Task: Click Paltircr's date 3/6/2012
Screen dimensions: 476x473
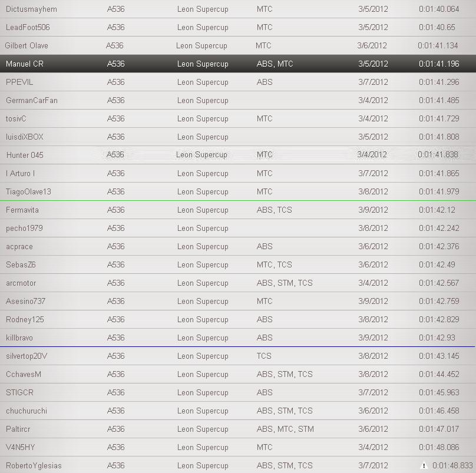Action: pos(373,429)
